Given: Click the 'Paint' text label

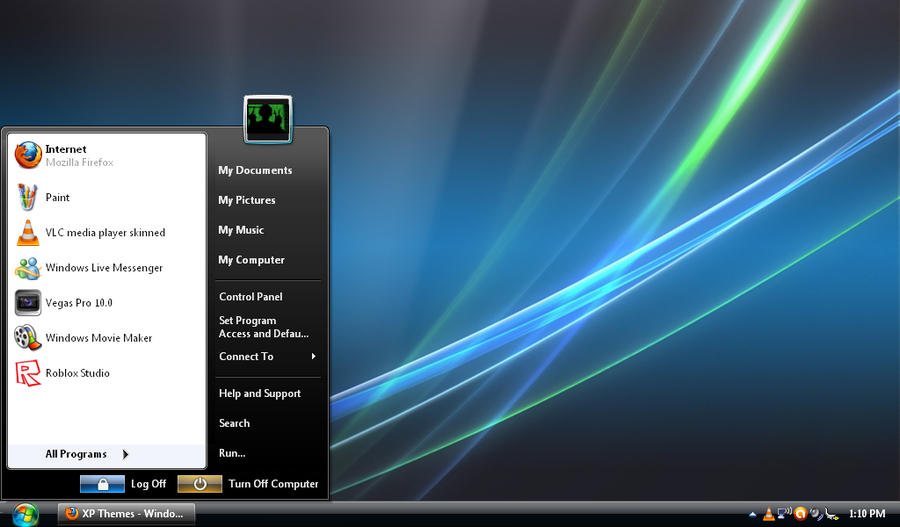Looking at the screenshot, I should tap(57, 197).
